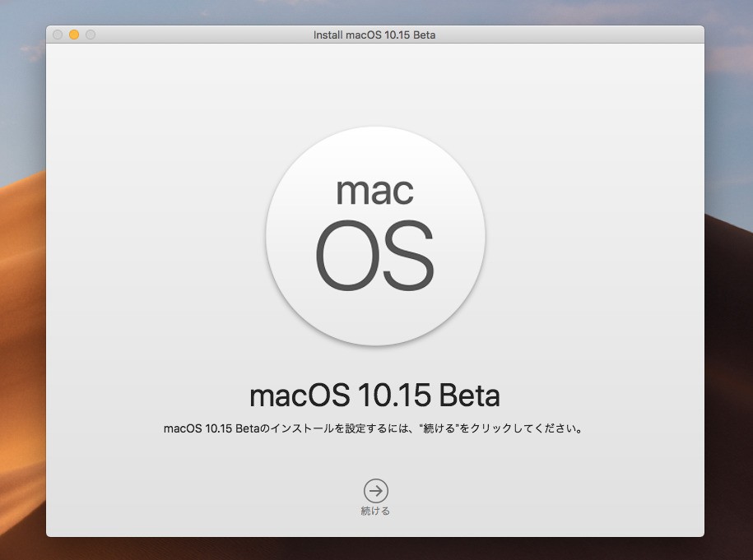The width and height of the screenshot is (753, 560).
Task: Click the large macOS logo circle
Action: pyautogui.click(x=375, y=236)
